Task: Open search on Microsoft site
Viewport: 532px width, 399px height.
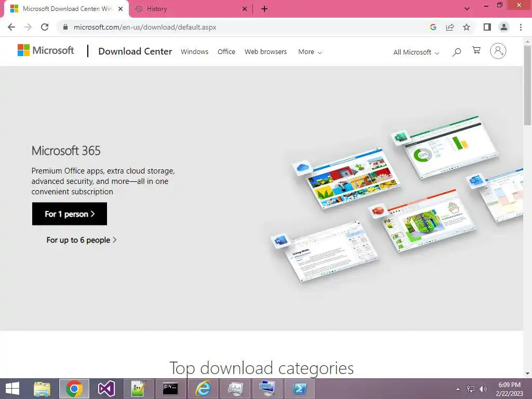Action: click(457, 52)
